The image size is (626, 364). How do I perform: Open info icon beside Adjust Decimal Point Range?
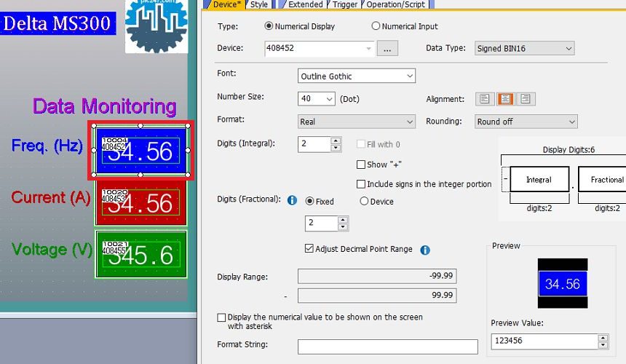(x=425, y=250)
